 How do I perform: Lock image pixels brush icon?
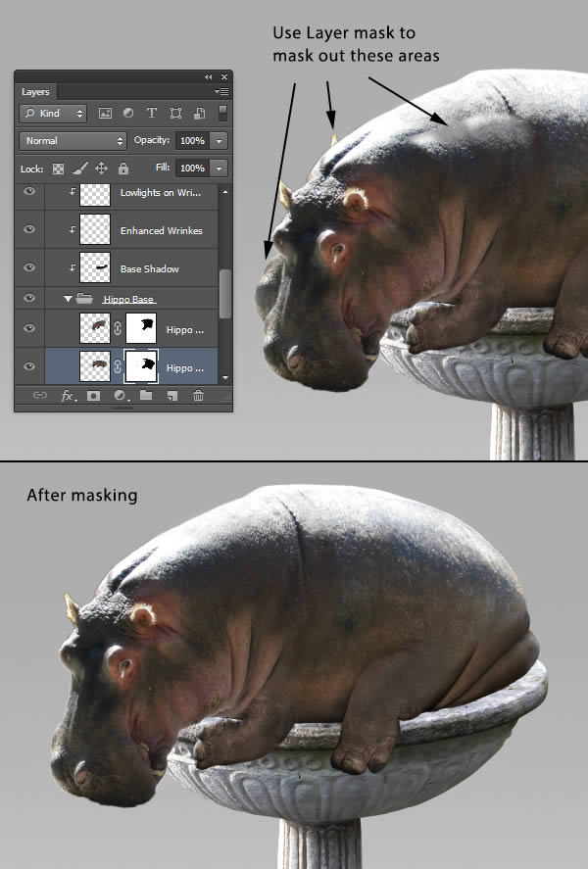[x=79, y=168]
